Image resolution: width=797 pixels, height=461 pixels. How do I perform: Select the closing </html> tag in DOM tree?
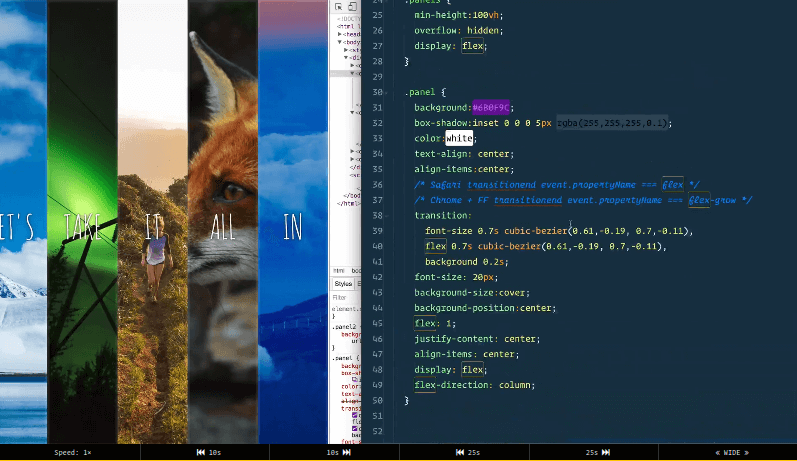point(348,203)
